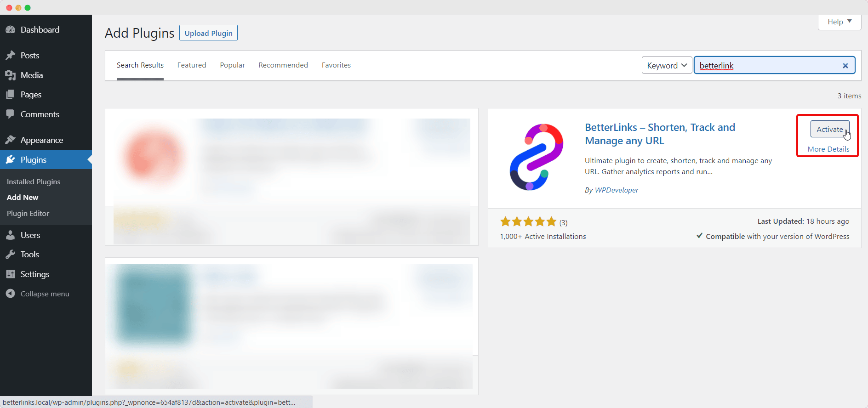Screen dimensions: 868x408
Task: Click the Settings sliders icon
Action: click(x=11, y=274)
